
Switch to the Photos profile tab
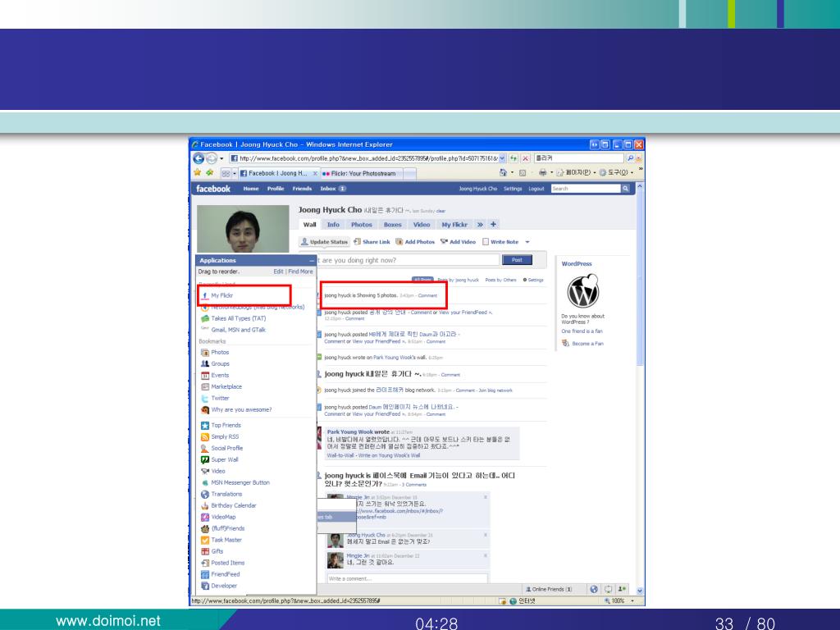[x=362, y=225]
